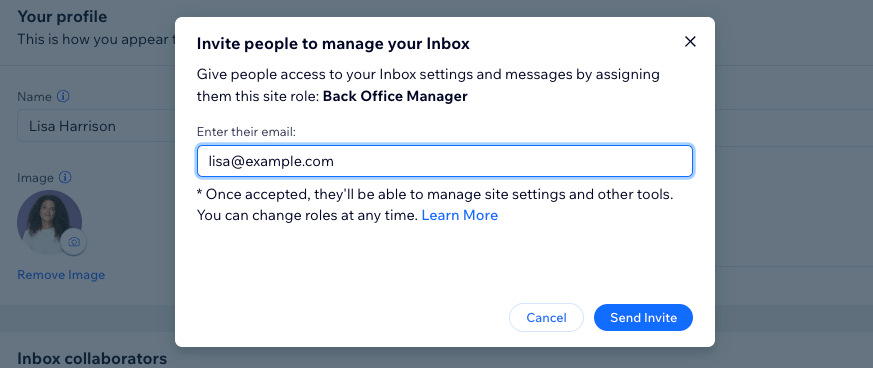This screenshot has height=368, width=873.
Task: Close the invite dialog with the X
Action: point(690,42)
